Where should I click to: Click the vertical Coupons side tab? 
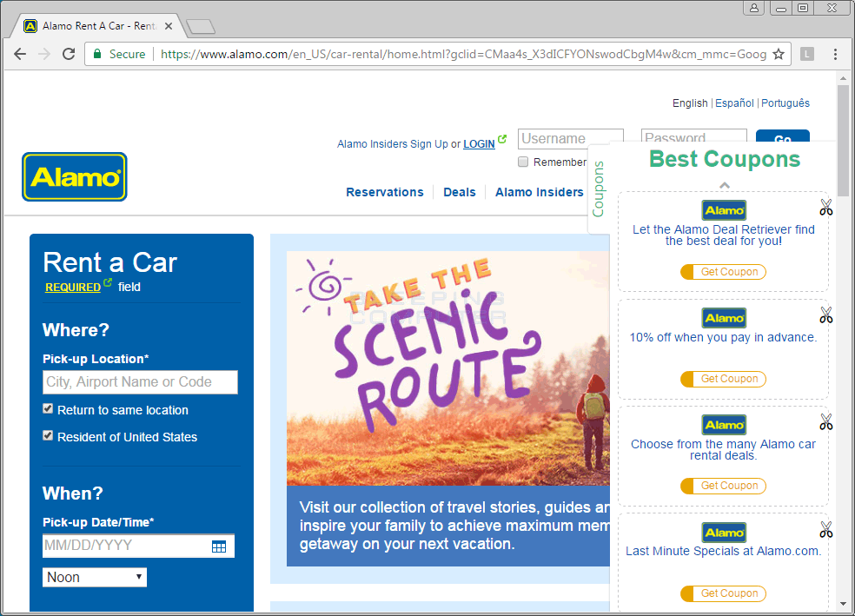point(598,189)
